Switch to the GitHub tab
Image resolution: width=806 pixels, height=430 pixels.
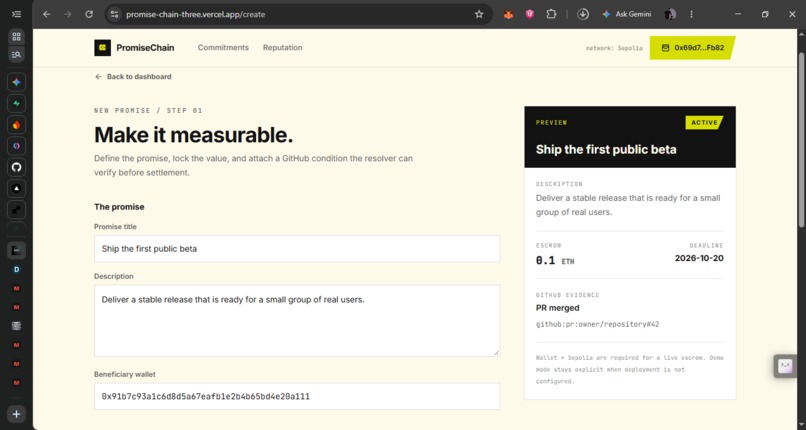(16, 167)
